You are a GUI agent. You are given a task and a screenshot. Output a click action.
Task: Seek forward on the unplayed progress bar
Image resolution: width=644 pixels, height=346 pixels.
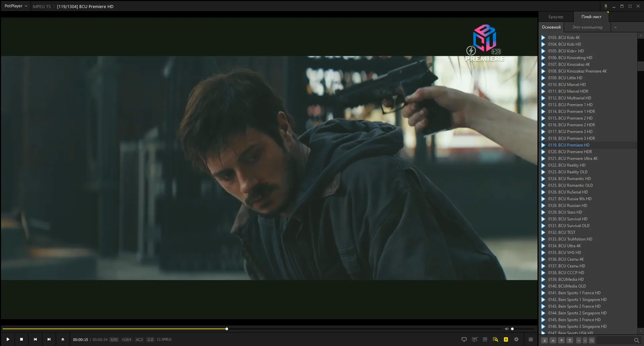pos(364,329)
